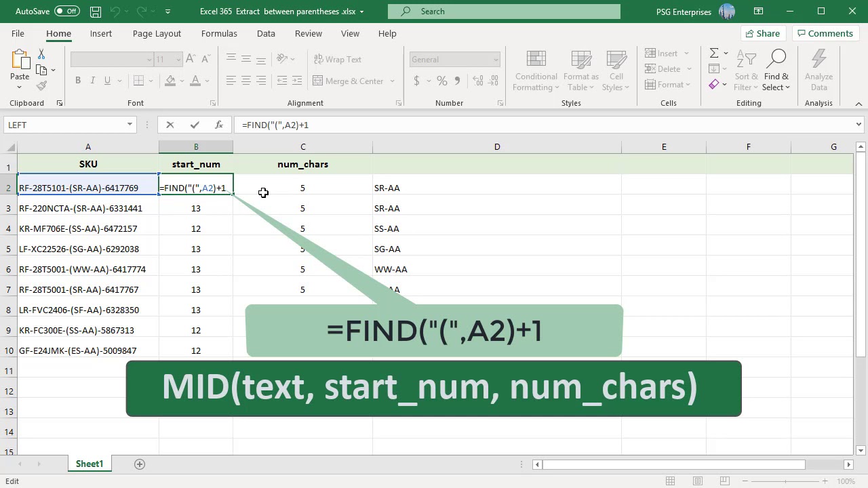The width and height of the screenshot is (868, 488).
Task: Click the Clear eraser icon in Editing
Action: pyautogui.click(x=714, y=85)
